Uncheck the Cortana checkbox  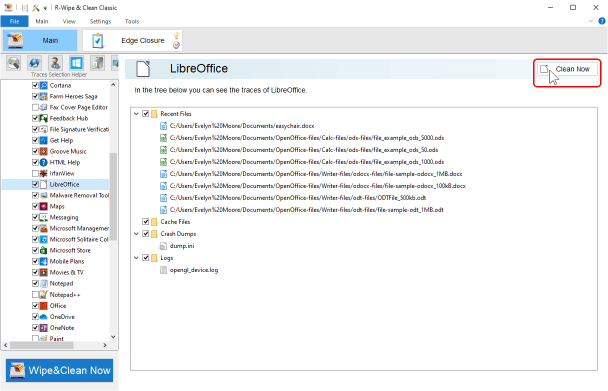[x=35, y=85]
